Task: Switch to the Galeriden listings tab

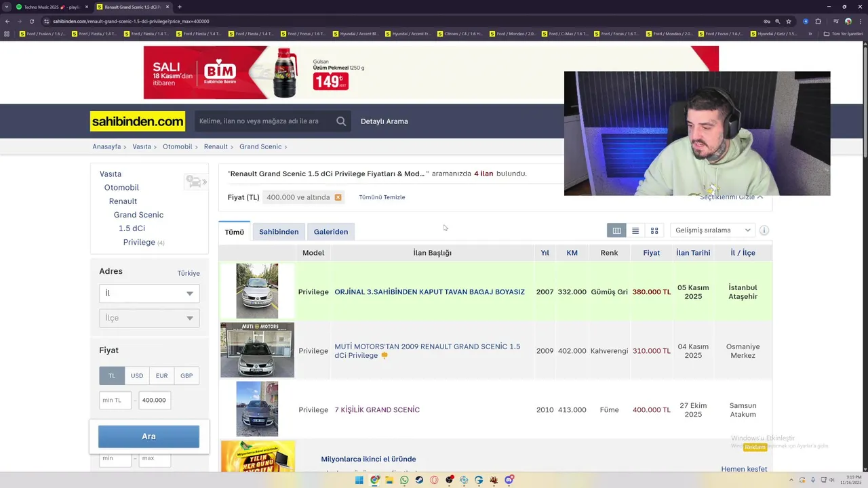Action: [x=331, y=232]
